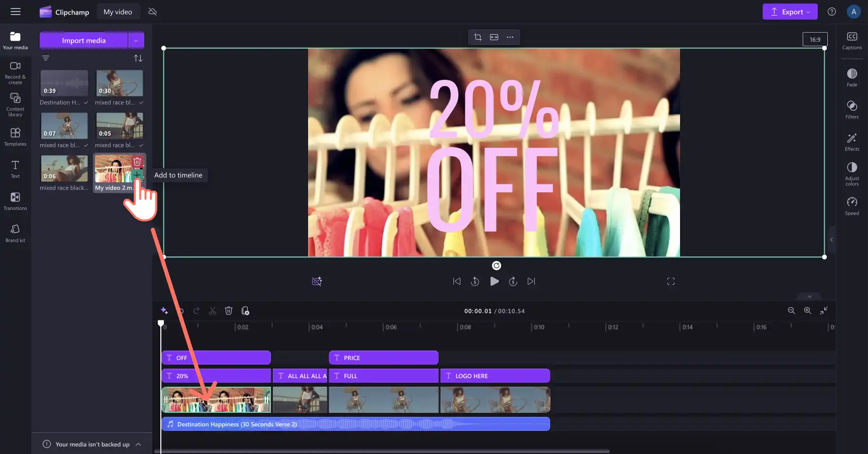Select the Speed tool
This screenshot has height=454, width=868.
click(x=852, y=206)
